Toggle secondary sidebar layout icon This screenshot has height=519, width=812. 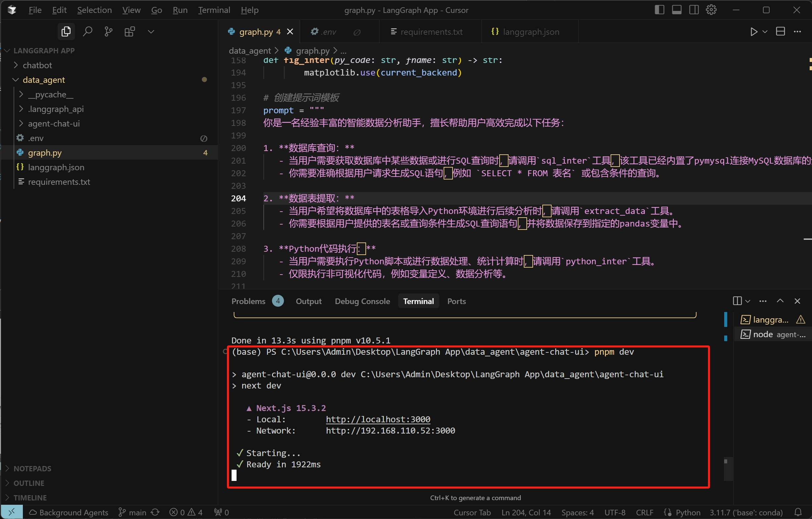click(x=694, y=10)
